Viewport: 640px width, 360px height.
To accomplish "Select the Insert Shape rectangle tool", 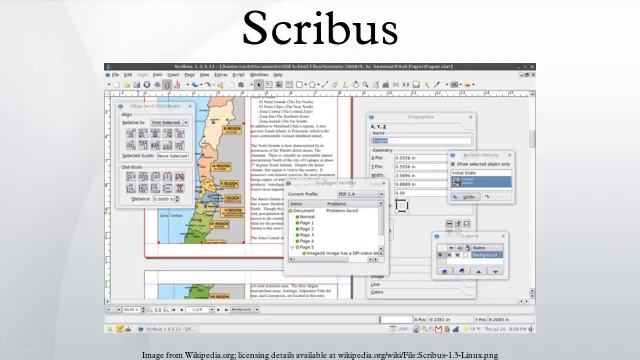I will click(299, 84).
